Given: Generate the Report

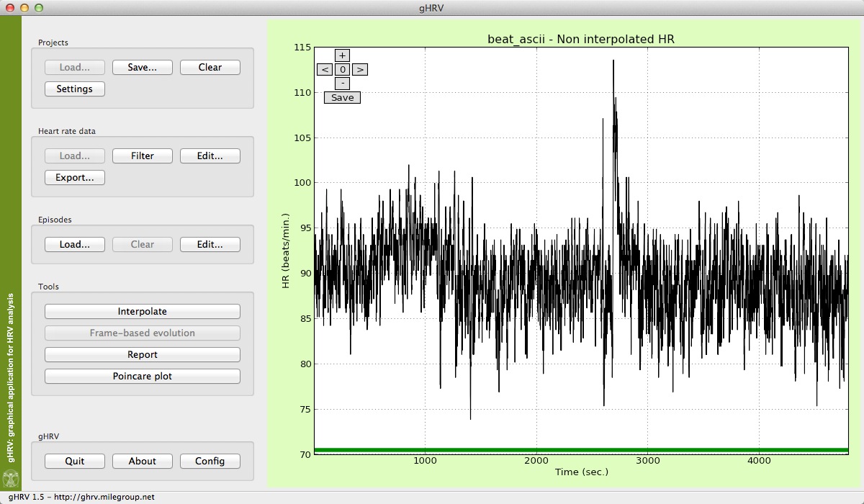Looking at the screenshot, I should click(x=143, y=355).
